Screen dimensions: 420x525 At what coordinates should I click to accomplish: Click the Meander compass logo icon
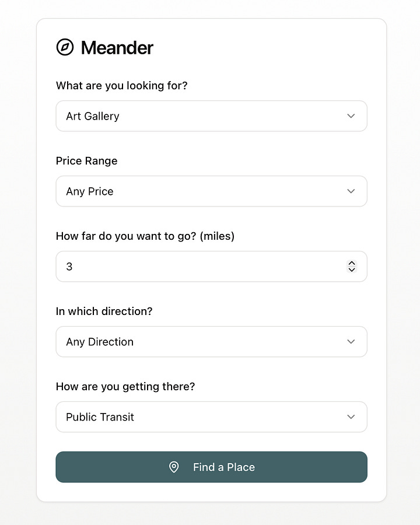pyautogui.click(x=65, y=47)
